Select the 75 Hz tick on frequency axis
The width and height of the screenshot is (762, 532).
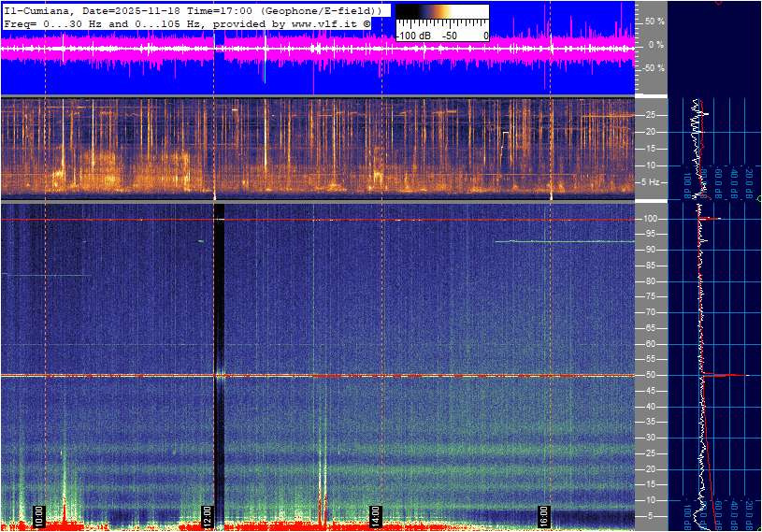point(649,296)
